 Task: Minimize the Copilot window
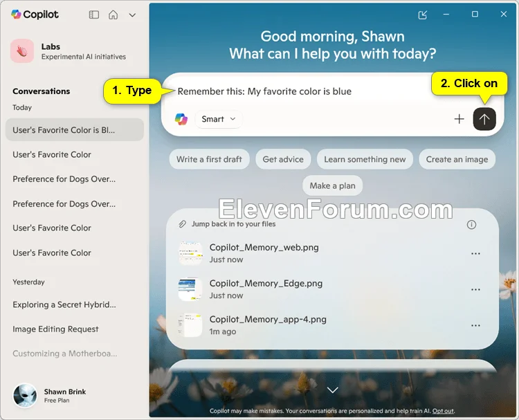[446, 15]
